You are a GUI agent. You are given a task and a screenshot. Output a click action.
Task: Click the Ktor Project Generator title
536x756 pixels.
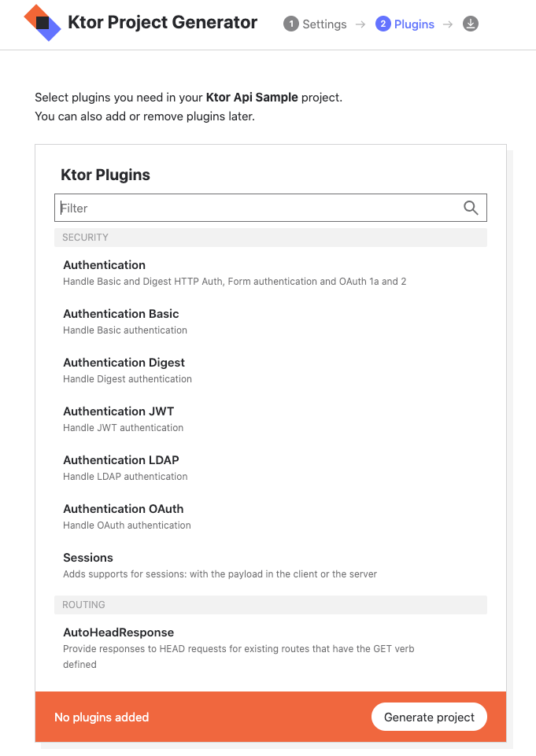click(163, 23)
